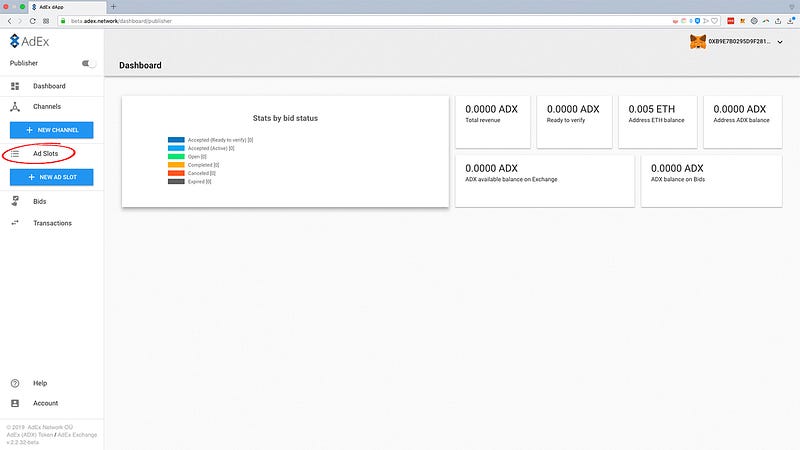The width and height of the screenshot is (800, 450).
Task: Open a new browser tab
Action: tap(113, 7)
